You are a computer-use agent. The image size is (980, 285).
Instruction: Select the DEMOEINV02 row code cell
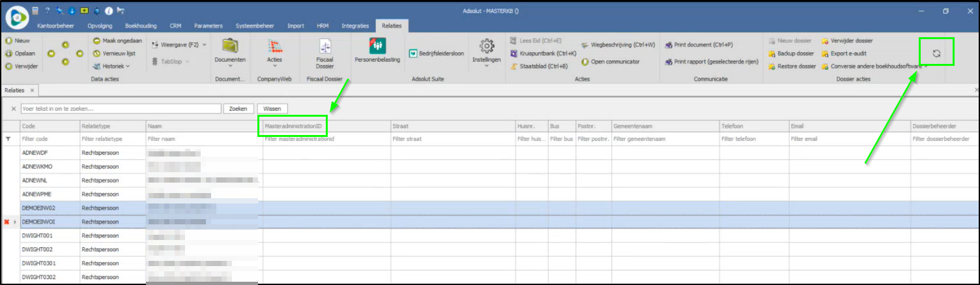point(49,208)
